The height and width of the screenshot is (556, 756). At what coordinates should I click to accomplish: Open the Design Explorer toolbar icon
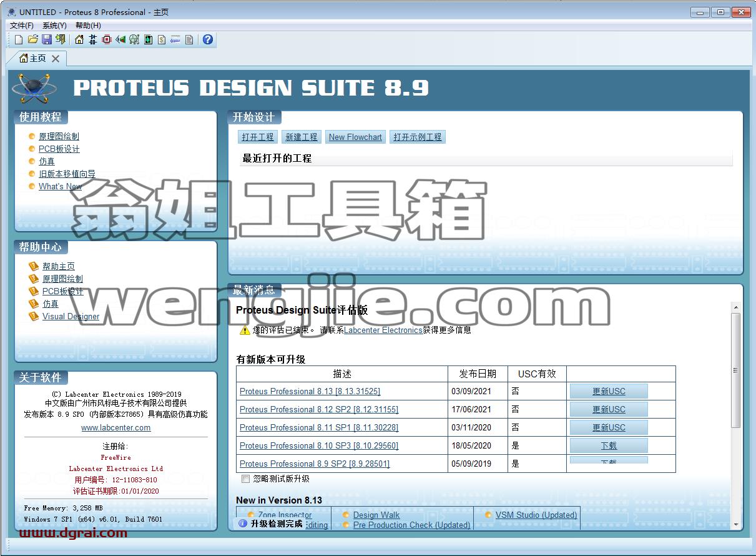pyautogui.click(x=148, y=39)
